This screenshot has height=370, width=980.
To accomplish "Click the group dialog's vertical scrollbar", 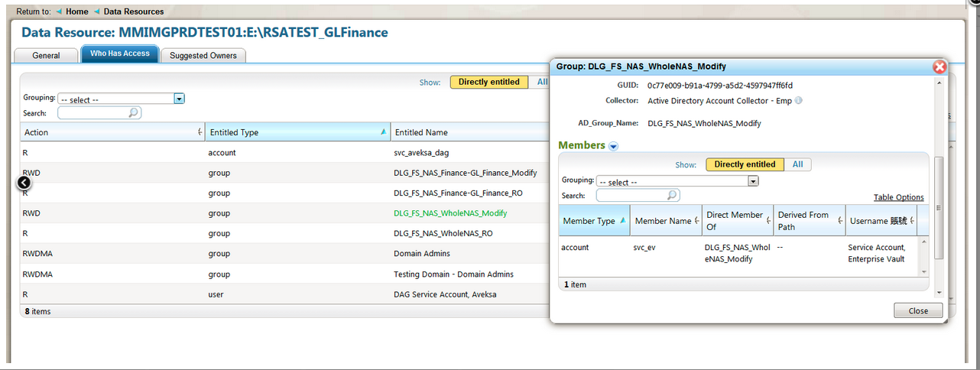I will (939, 206).
